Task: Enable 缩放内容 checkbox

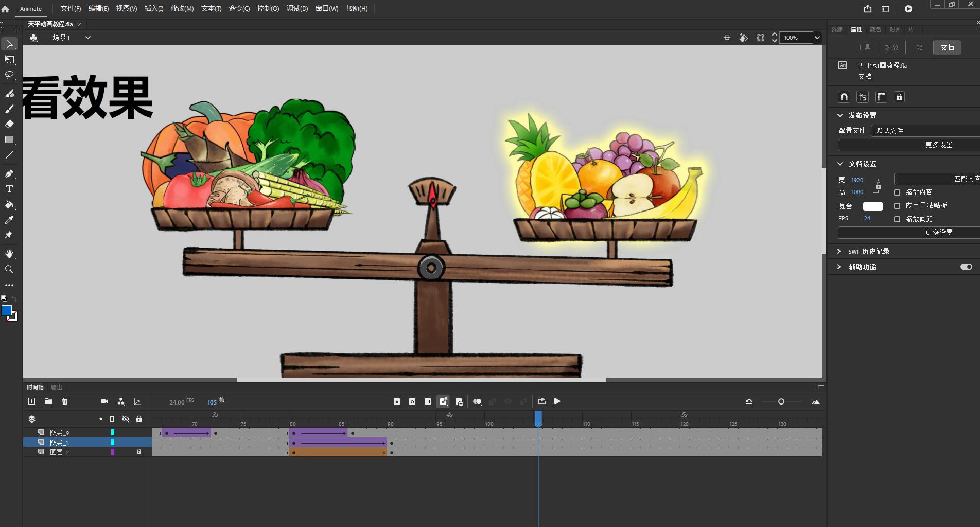Action: coord(897,192)
